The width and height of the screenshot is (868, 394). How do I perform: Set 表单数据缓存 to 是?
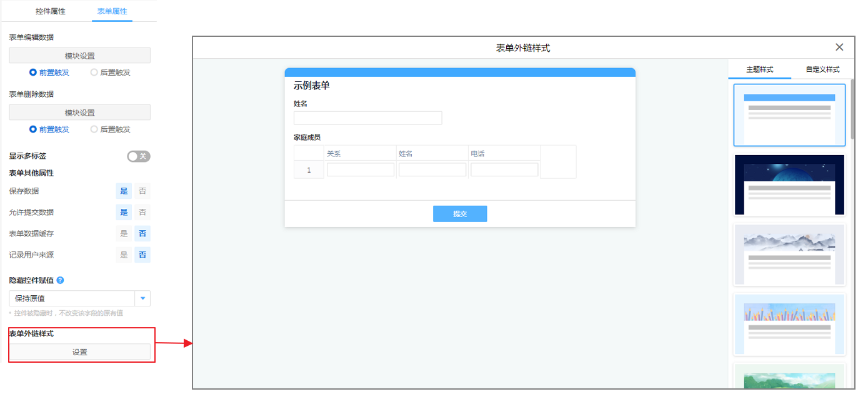(x=124, y=234)
